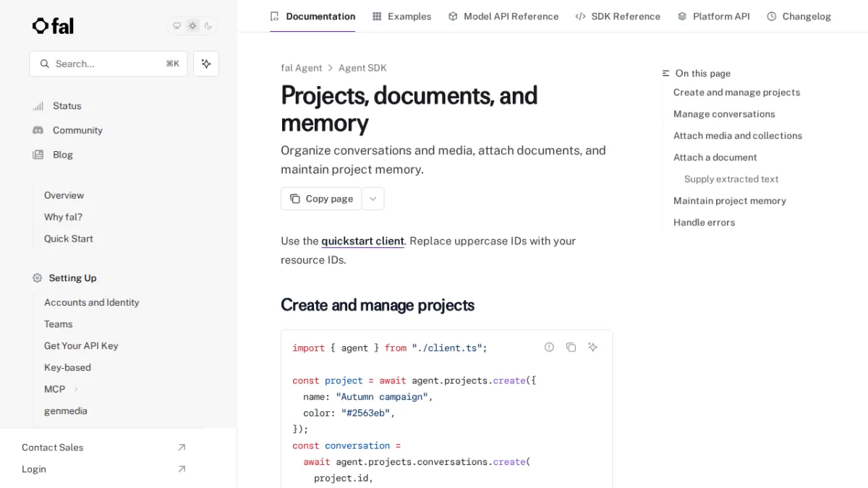Open Get Your API Key page

81,346
